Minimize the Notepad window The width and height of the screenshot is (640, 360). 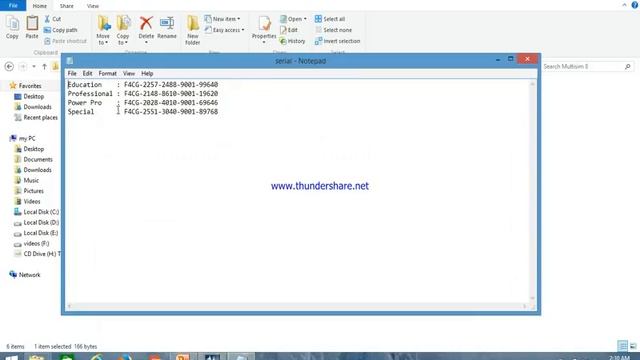point(498,60)
